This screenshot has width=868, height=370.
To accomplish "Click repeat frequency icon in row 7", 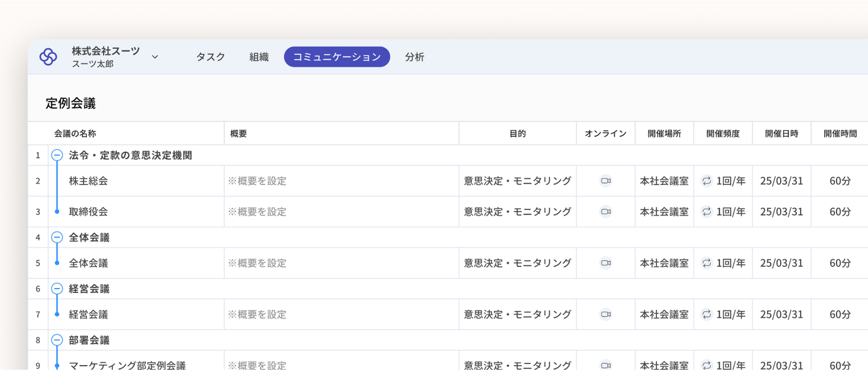I will coord(706,314).
